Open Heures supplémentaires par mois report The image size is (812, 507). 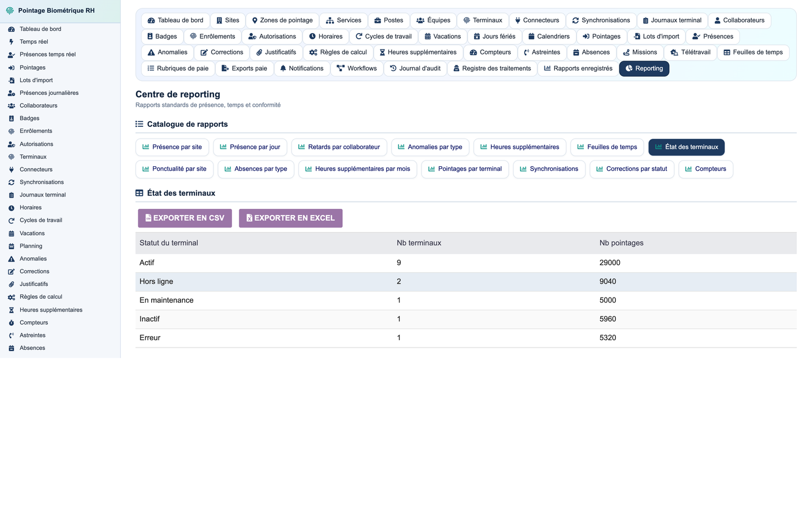point(357,169)
